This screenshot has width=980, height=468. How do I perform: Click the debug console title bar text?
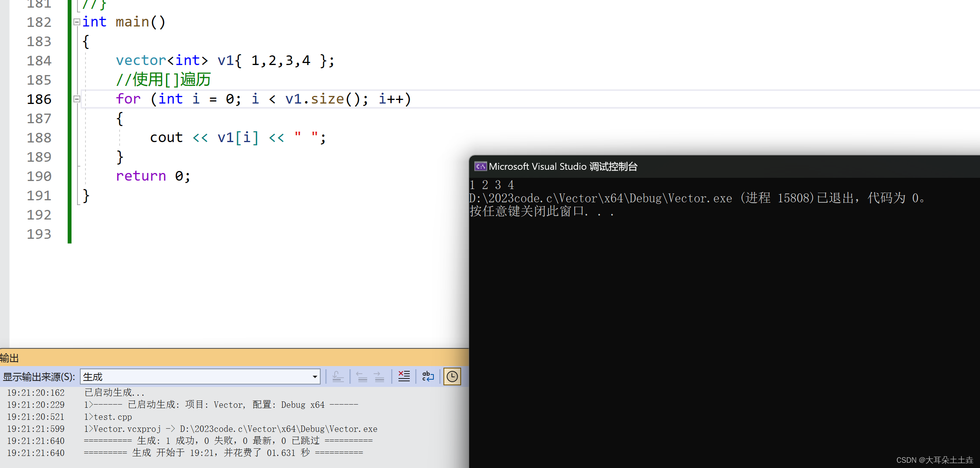563,167
